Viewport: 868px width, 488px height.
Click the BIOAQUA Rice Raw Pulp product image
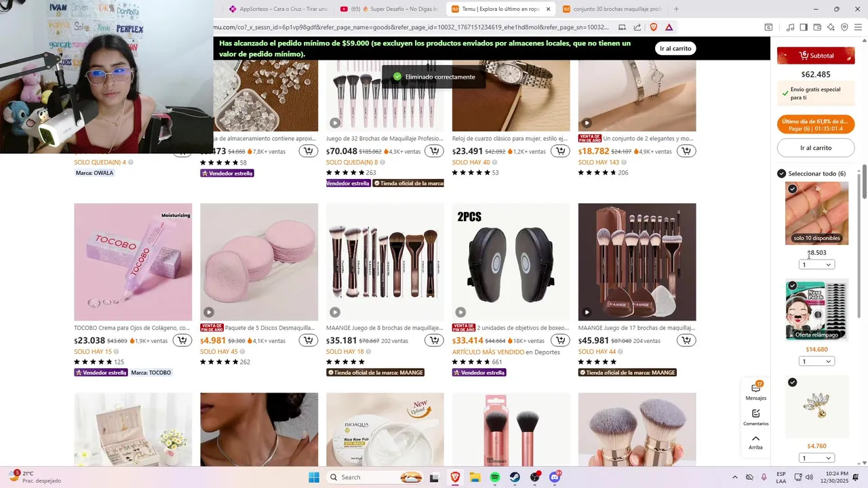click(x=384, y=430)
